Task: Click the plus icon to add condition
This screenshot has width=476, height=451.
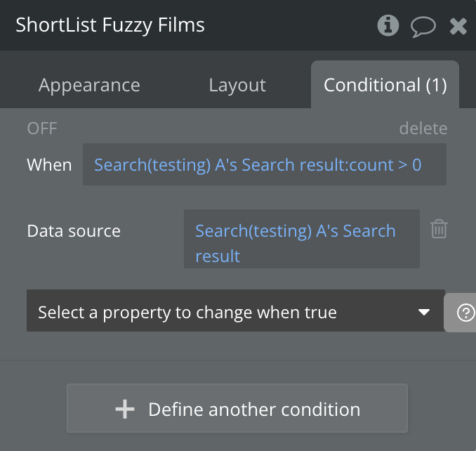Action: tap(125, 410)
